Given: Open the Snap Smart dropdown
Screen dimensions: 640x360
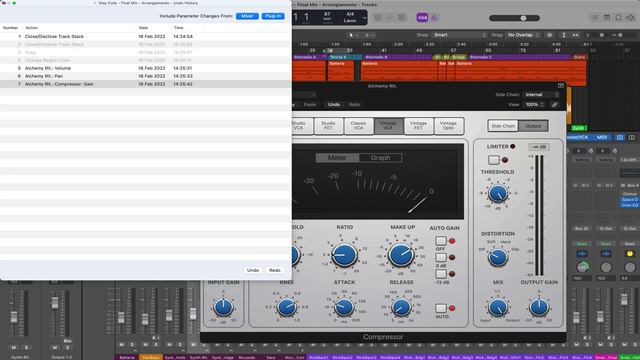Looking at the screenshot, I should coord(459,35).
